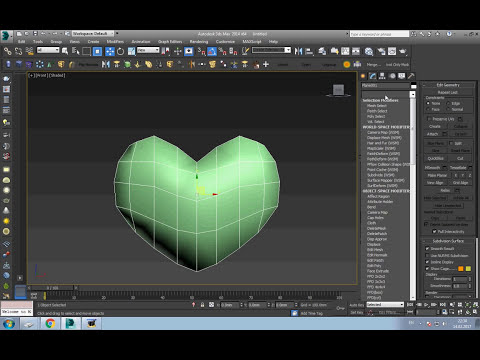
Task: Select the None constraint radio button
Action: (428, 103)
